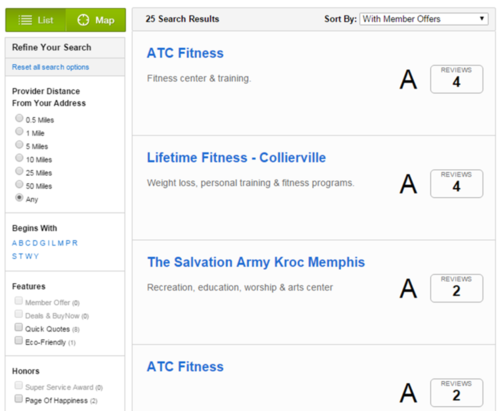Check the Eco-Friendly feature filter

point(19,340)
